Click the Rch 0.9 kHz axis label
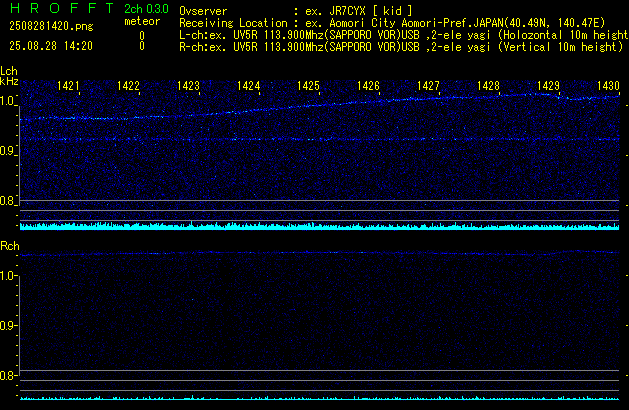Screen dimensions: 629x410 click(x=7, y=325)
